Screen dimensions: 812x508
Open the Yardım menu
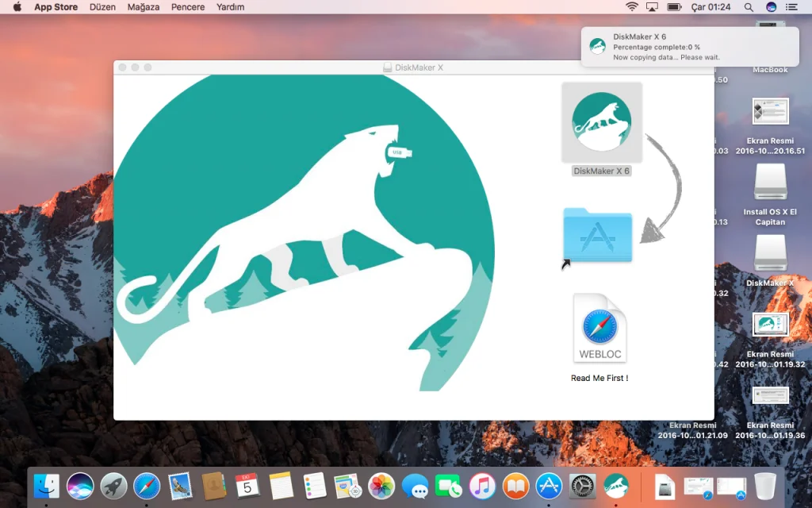(230, 7)
